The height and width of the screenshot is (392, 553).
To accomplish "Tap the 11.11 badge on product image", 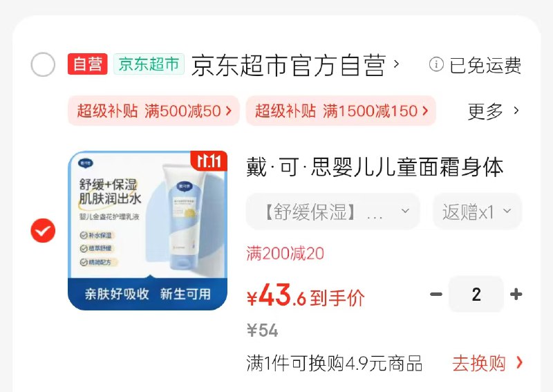I will coord(209,160).
